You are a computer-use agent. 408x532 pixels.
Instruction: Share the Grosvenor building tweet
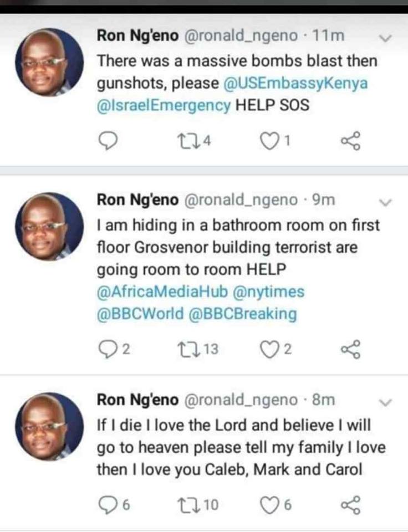click(x=350, y=349)
